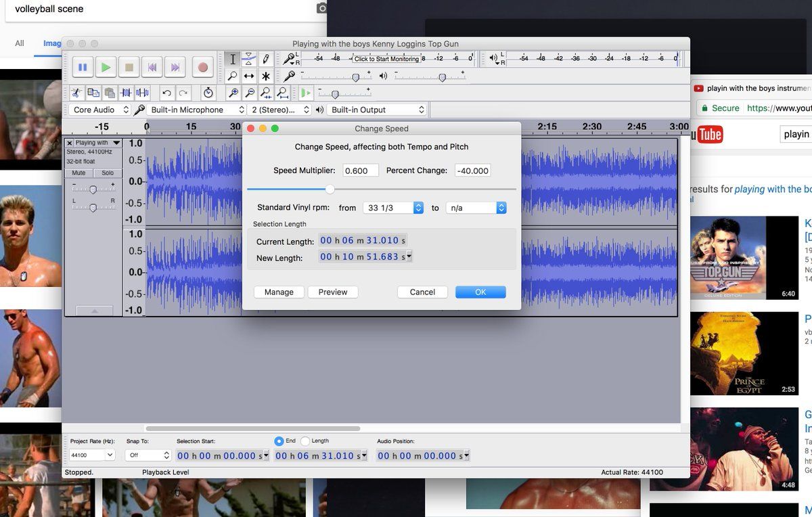812x517 pixels.
Task: Click the Record button in transport toolbar
Action: pyautogui.click(x=202, y=67)
